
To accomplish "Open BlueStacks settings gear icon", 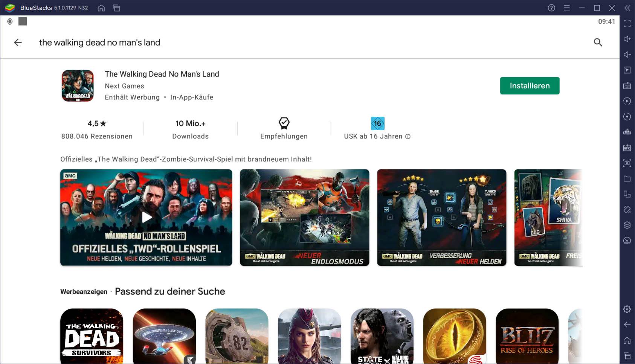I will [627, 309].
